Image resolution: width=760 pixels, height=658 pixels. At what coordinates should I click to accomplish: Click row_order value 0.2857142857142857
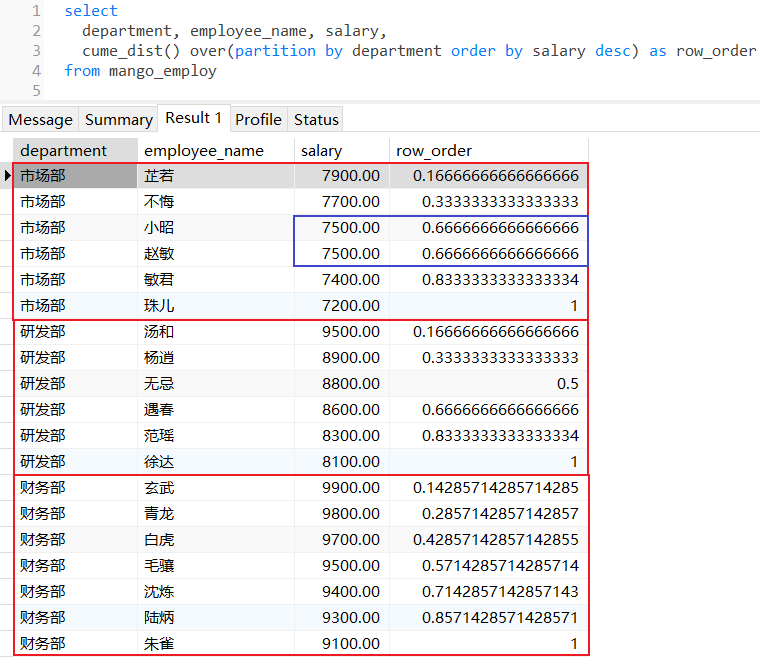(x=489, y=514)
